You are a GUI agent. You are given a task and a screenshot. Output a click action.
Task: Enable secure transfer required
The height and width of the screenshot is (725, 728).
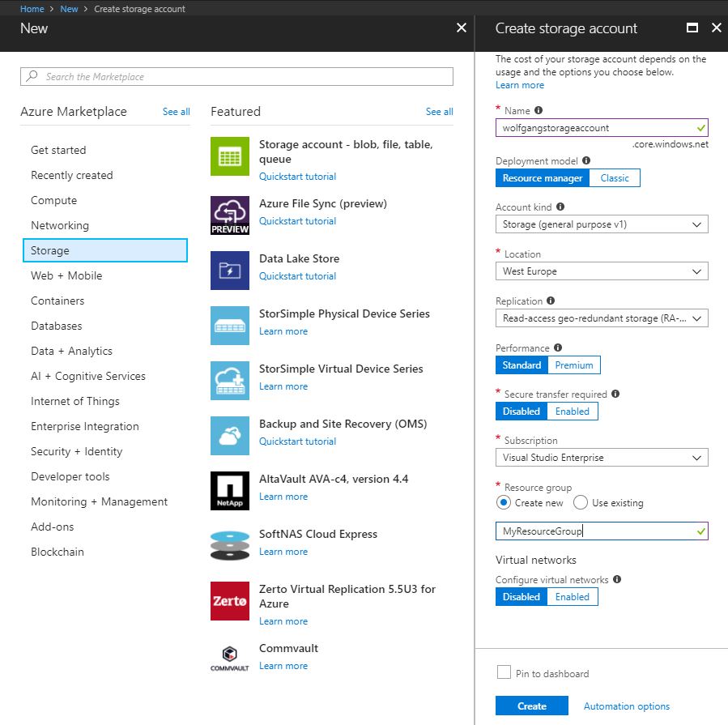tap(572, 412)
